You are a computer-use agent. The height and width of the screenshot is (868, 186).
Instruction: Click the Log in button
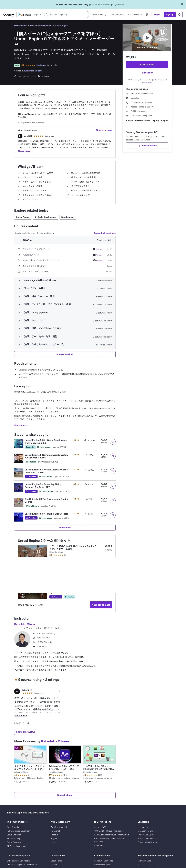[157, 14]
